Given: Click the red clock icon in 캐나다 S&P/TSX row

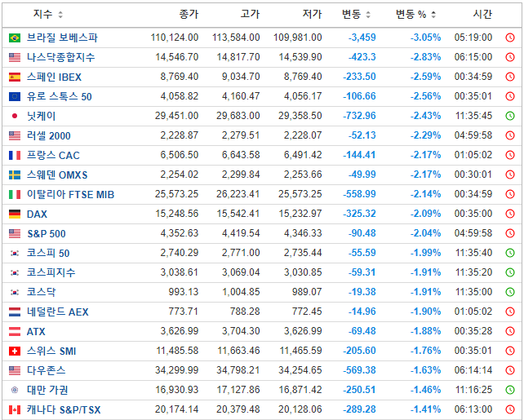Looking at the screenshot, I should pos(510,409).
